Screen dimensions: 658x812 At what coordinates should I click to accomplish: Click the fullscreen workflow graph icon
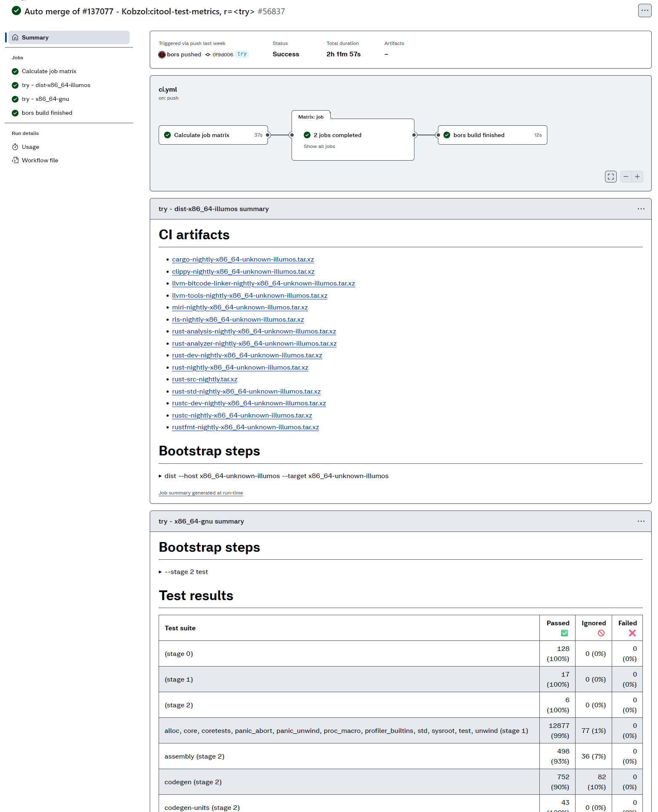click(x=610, y=177)
